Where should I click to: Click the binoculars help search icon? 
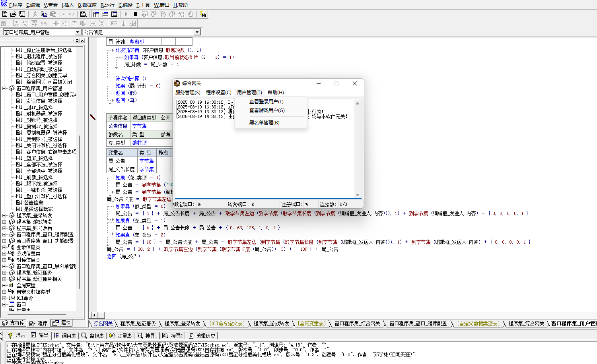pos(203,14)
